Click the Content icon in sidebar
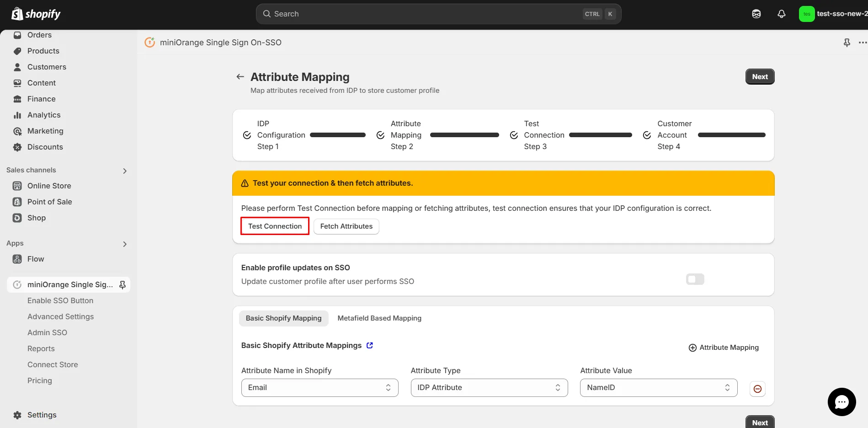Image resolution: width=868 pixels, height=428 pixels. [x=17, y=83]
